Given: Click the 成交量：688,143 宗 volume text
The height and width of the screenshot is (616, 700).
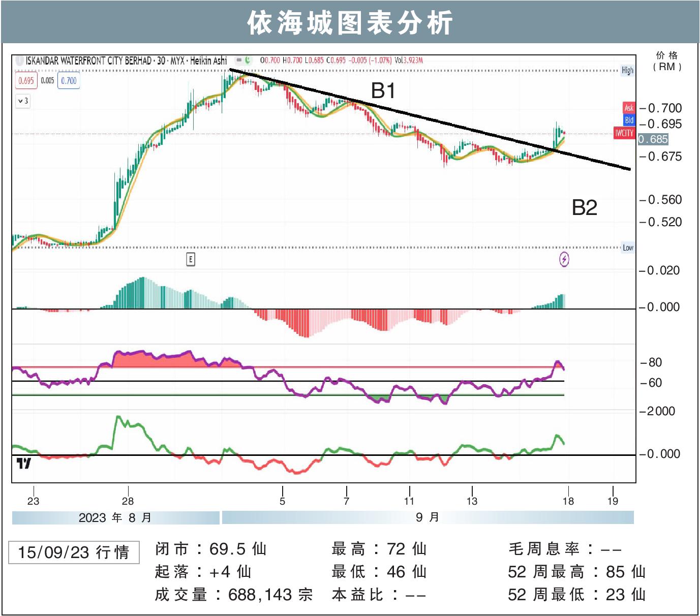Looking at the screenshot, I should (234, 595).
